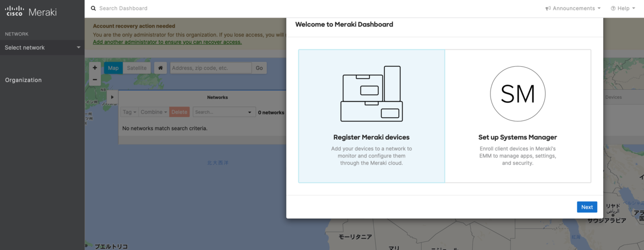Viewport: 644px width, 250px height.
Task: Click the 'Welcome to Meraki Dashboard' title
Action: (x=344, y=24)
